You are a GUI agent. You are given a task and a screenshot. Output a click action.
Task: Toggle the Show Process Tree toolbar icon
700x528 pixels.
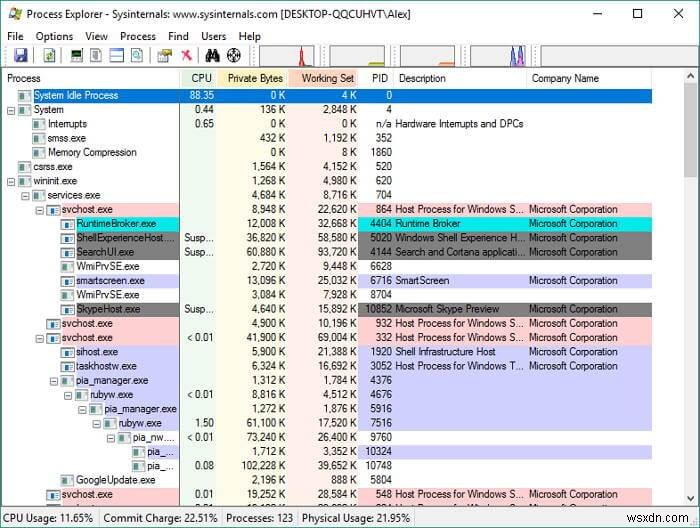pyautogui.click(x=96, y=55)
